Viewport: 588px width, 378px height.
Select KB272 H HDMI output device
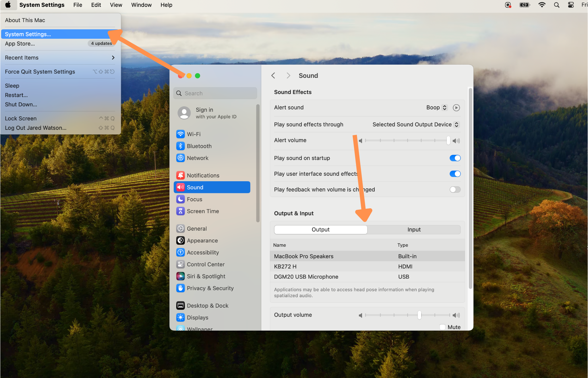[x=367, y=266]
